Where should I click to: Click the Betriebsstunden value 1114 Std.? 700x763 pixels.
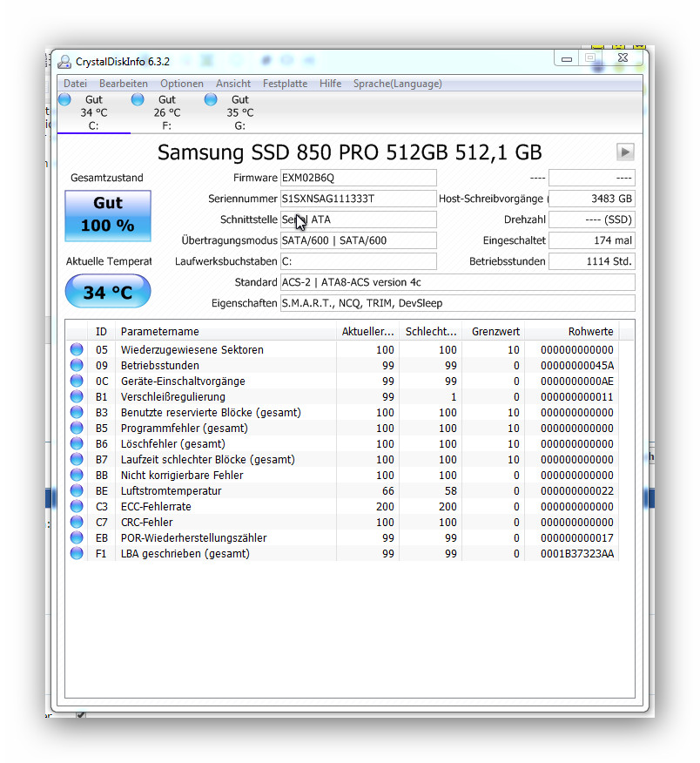(x=592, y=261)
